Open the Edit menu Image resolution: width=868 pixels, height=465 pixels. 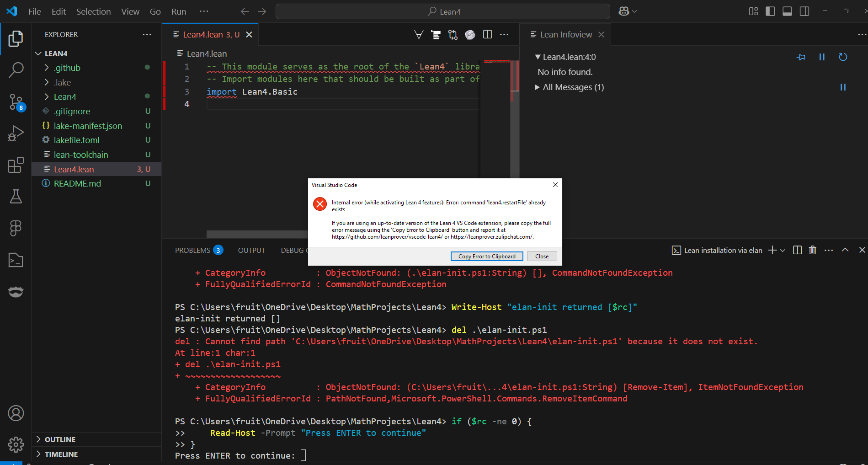tap(59, 11)
